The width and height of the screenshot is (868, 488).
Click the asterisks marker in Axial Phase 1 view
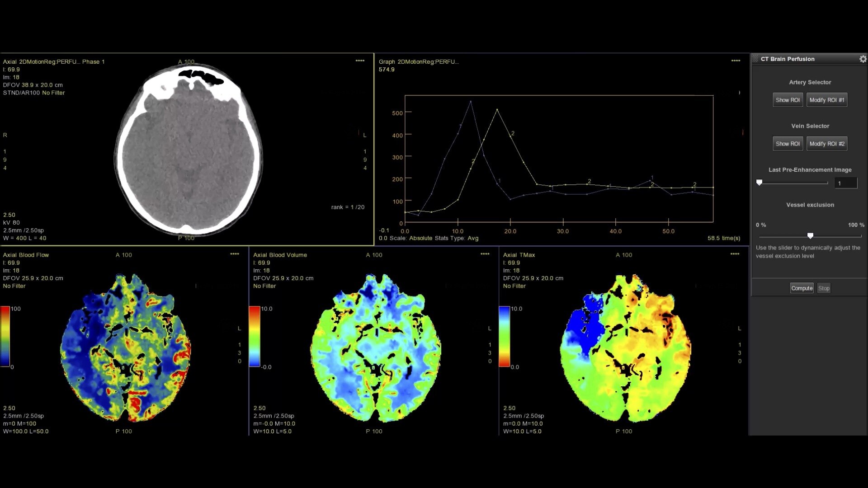tap(360, 61)
